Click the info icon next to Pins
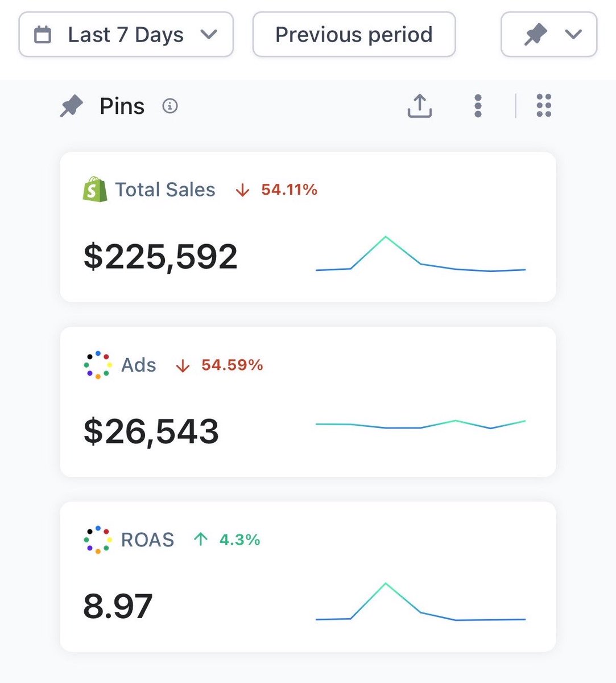The image size is (616, 683). click(169, 106)
